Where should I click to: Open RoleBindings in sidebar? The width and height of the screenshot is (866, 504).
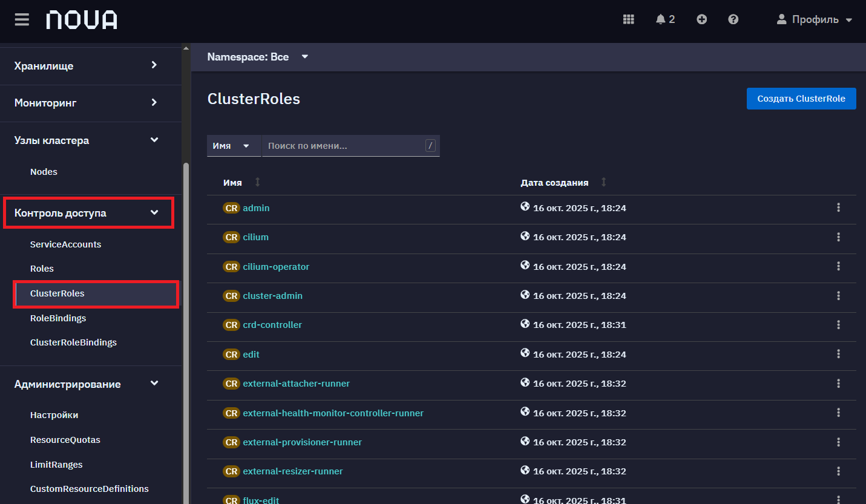(x=58, y=318)
